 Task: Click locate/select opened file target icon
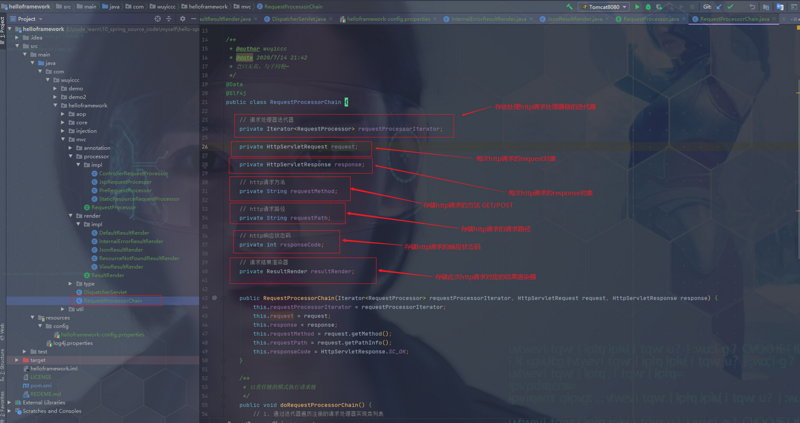click(x=158, y=19)
